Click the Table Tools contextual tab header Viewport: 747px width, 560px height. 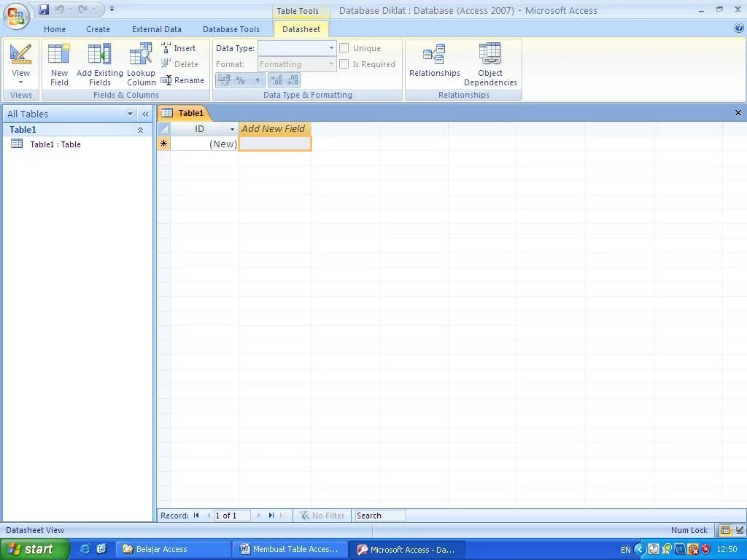[298, 10]
